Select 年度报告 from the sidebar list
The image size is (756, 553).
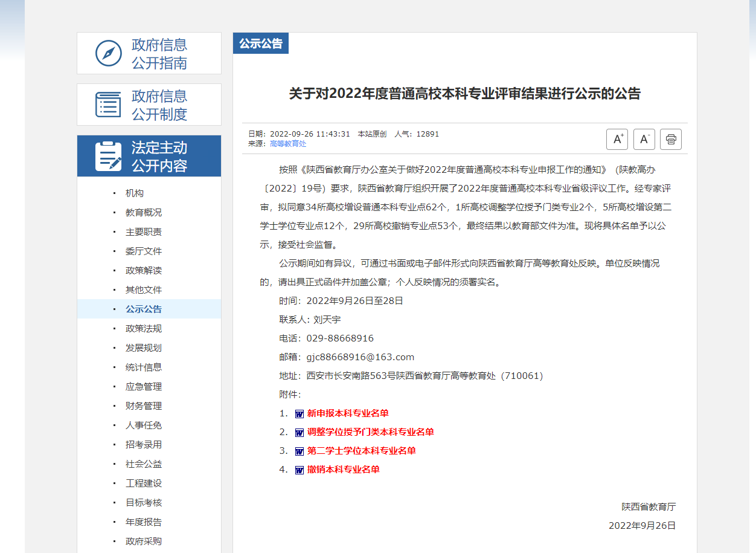click(144, 522)
